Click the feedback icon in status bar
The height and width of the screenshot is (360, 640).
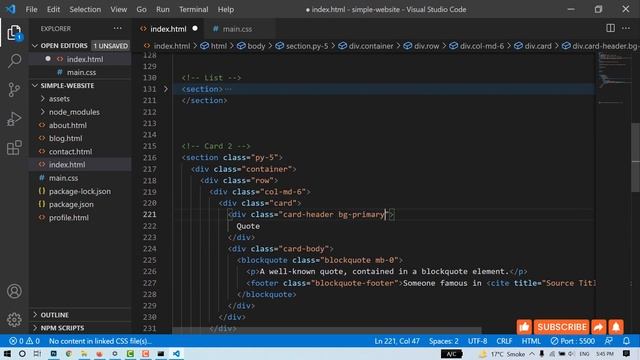pos(609,341)
